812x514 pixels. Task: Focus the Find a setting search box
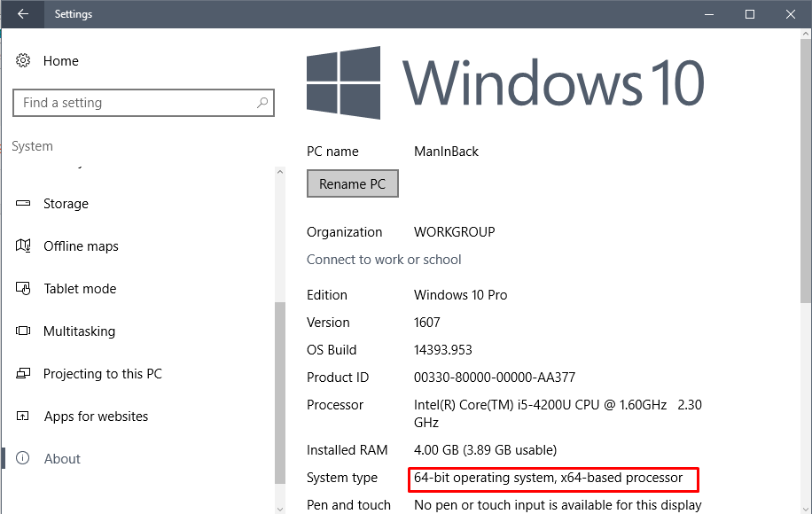click(x=144, y=103)
